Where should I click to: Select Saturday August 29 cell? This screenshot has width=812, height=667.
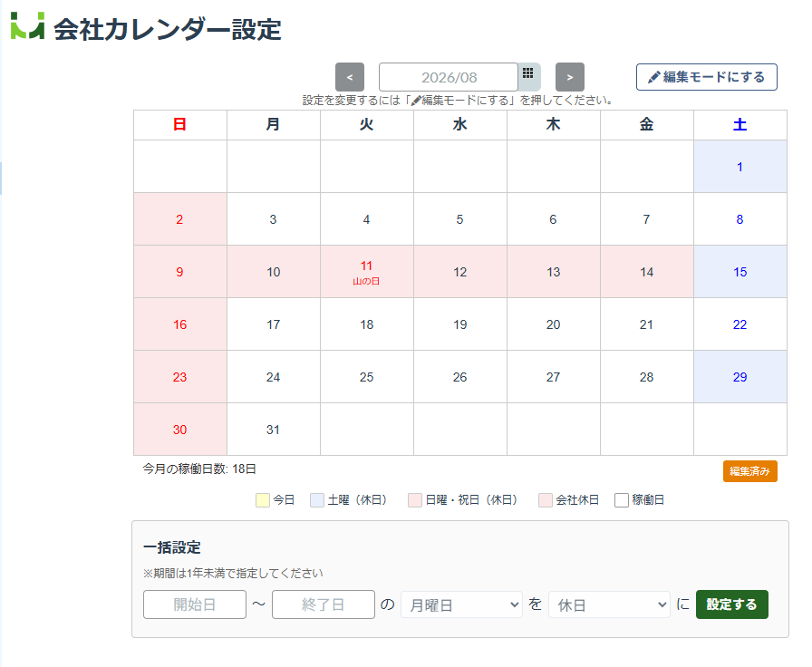click(740, 377)
